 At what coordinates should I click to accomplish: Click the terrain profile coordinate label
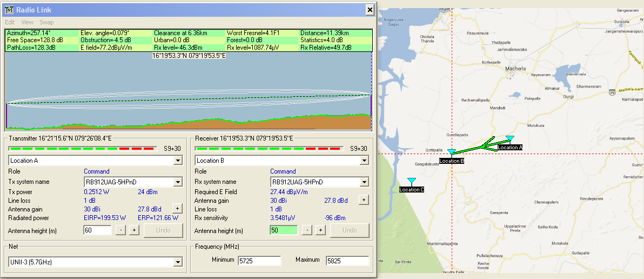189,56
